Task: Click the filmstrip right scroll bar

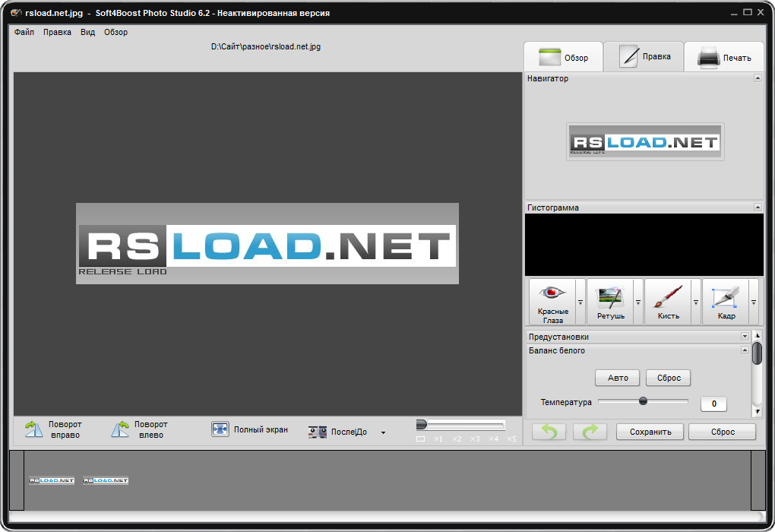Action: [x=758, y=480]
